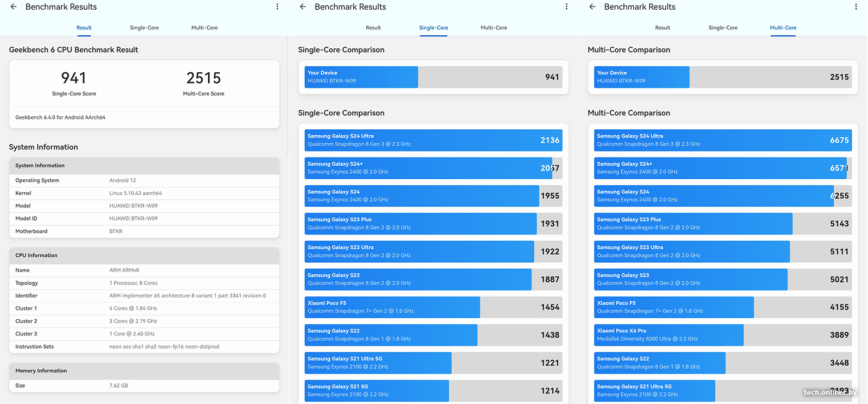Open the Multi-Core tab in the middle panel
This screenshot has width=868, height=404.
494,28
